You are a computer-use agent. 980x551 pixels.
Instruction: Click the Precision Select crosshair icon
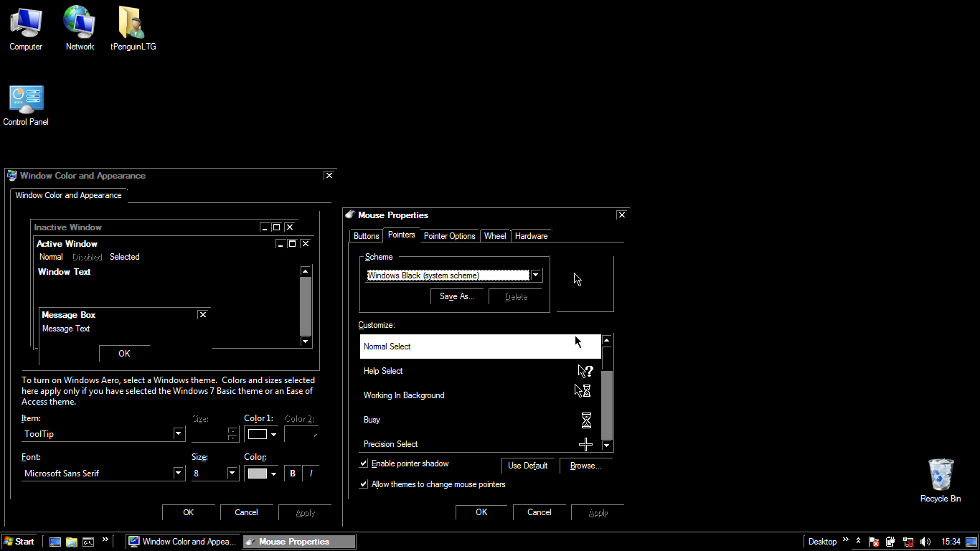pos(585,445)
